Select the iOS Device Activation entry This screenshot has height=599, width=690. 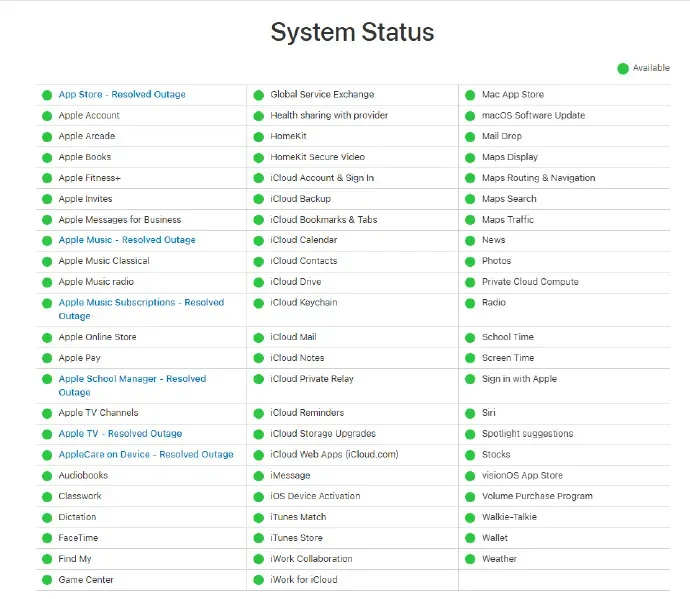(315, 496)
